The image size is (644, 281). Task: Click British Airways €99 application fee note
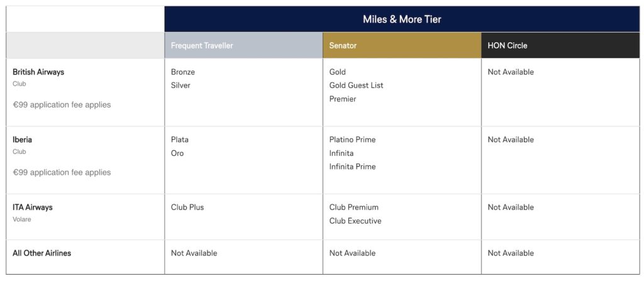pos(62,105)
